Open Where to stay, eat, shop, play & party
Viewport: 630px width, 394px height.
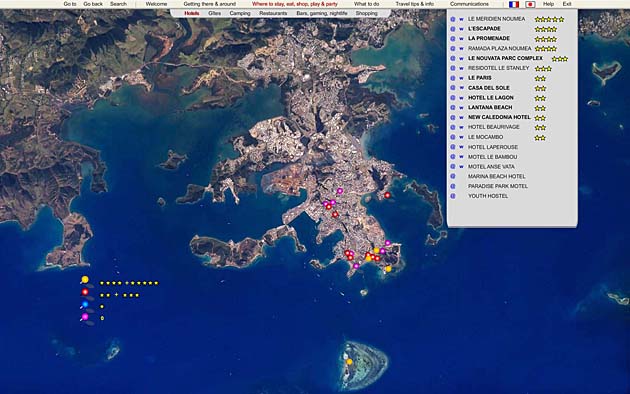(x=295, y=4)
